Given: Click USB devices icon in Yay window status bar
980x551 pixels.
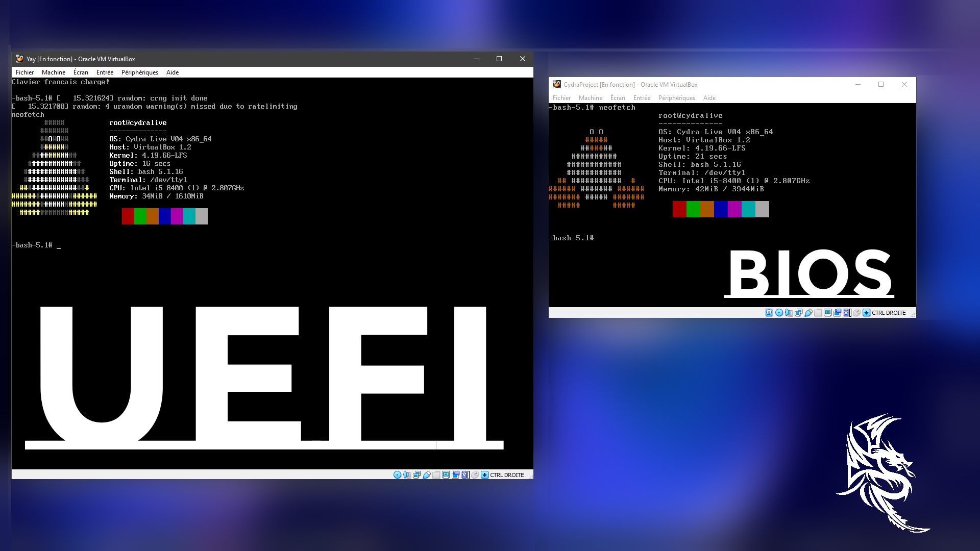Looking at the screenshot, I should (427, 475).
